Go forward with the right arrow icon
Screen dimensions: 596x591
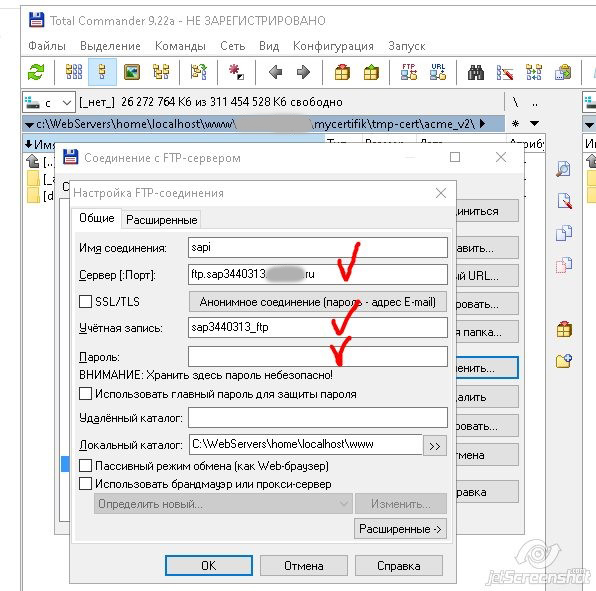coord(303,71)
